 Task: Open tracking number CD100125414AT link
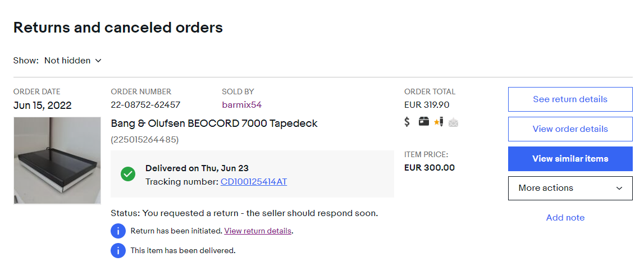[x=254, y=182]
